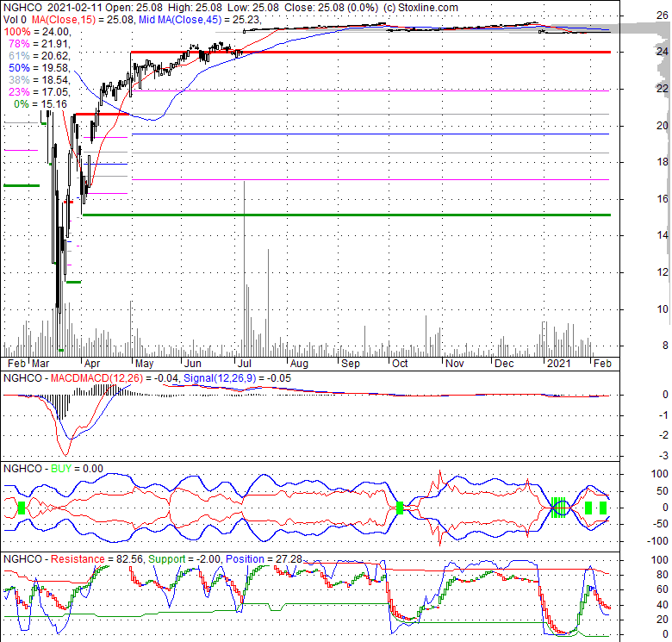
Task: Click the 'May' month axis label
Action: tap(145, 364)
